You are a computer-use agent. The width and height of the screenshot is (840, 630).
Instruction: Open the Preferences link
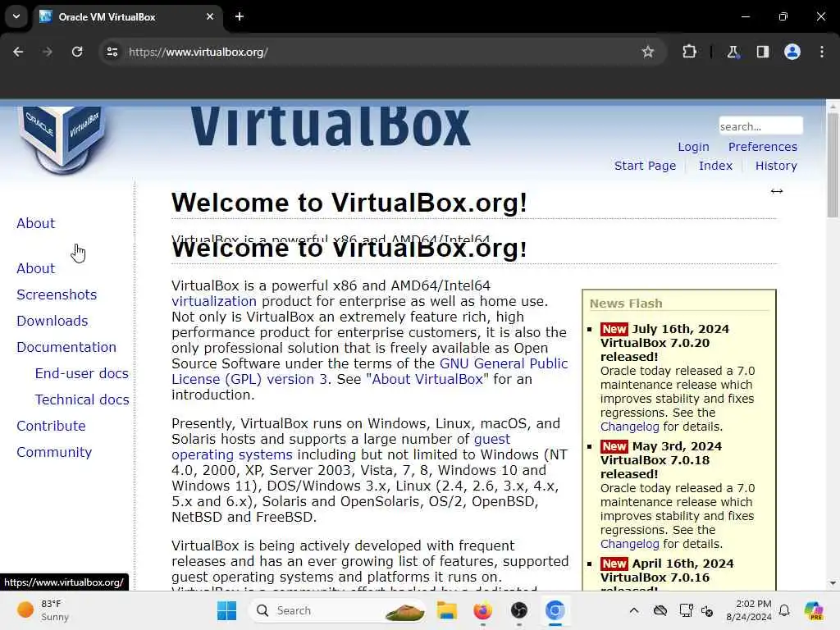click(762, 147)
